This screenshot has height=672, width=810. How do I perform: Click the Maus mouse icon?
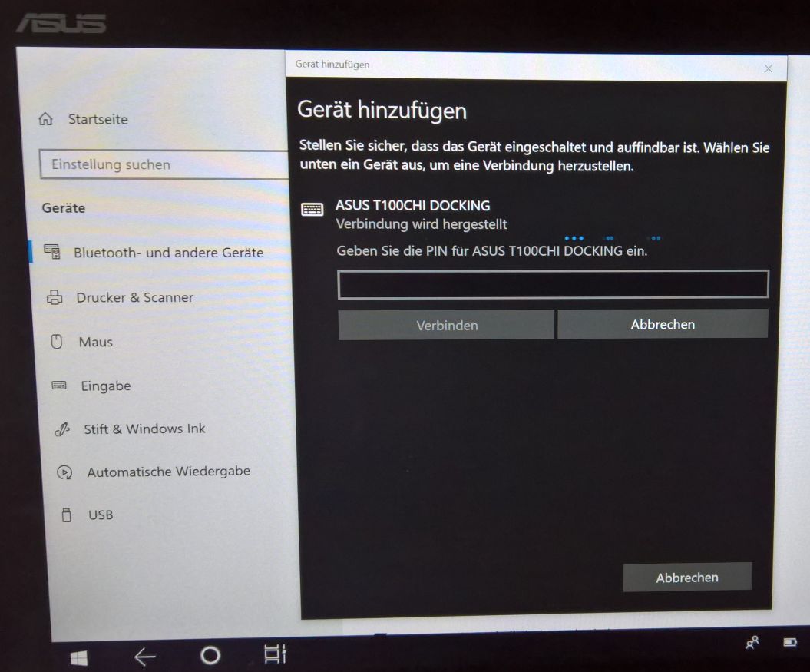57,342
